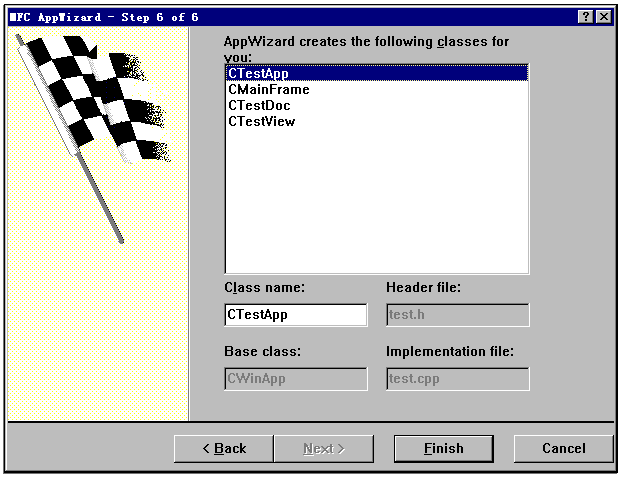Click the "AppWizard creates the following classes" label
This screenshot has width=622, height=477.
[x=366, y=49]
